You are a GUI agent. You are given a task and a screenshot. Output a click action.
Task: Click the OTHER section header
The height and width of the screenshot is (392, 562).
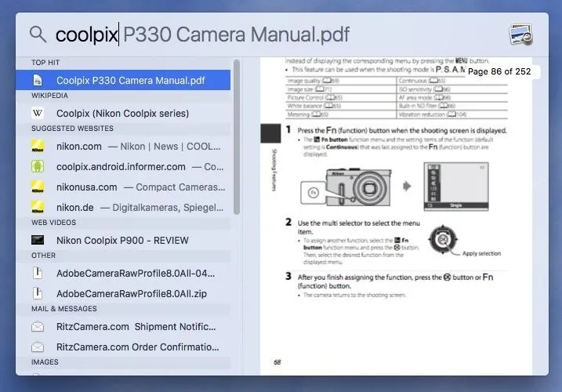[x=43, y=256]
